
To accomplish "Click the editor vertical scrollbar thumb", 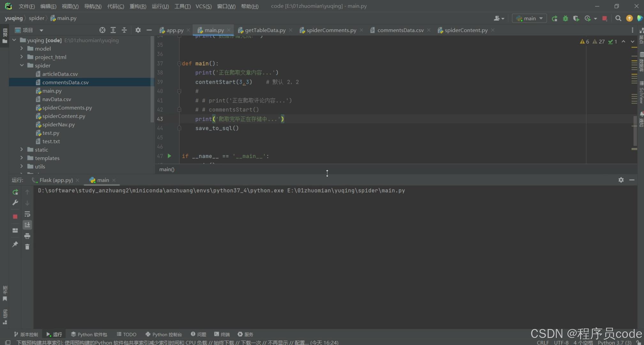I will point(635,131).
